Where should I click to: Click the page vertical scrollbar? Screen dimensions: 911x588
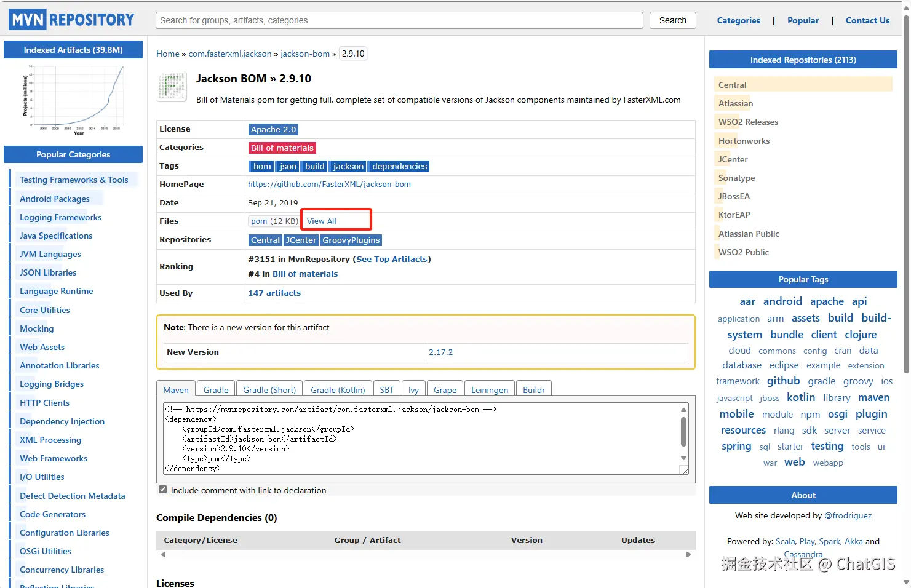coord(906,194)
